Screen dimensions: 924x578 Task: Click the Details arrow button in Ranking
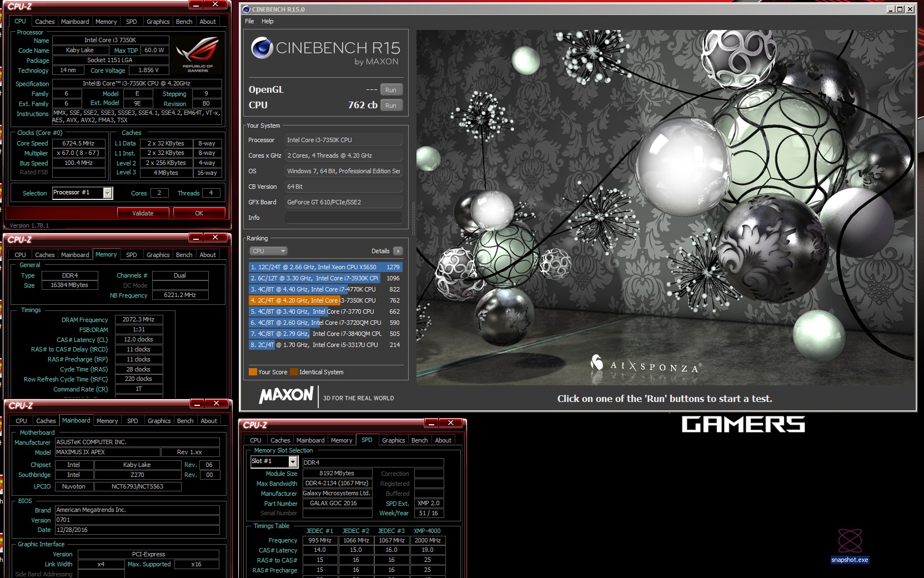(x=398, y=251)
